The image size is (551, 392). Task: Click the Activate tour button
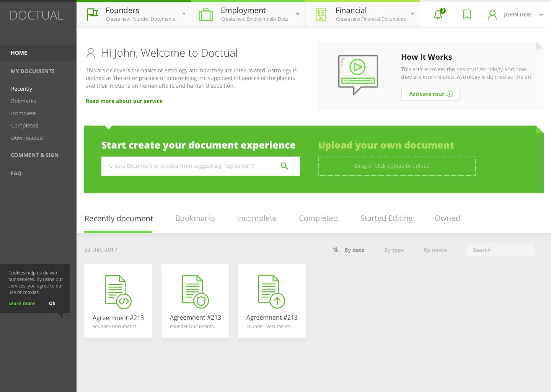coord(430,94)
